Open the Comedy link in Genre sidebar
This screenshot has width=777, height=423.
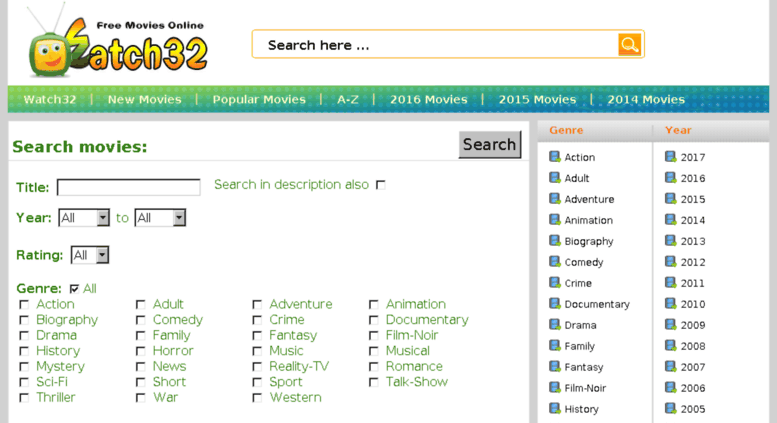[583, 262]
